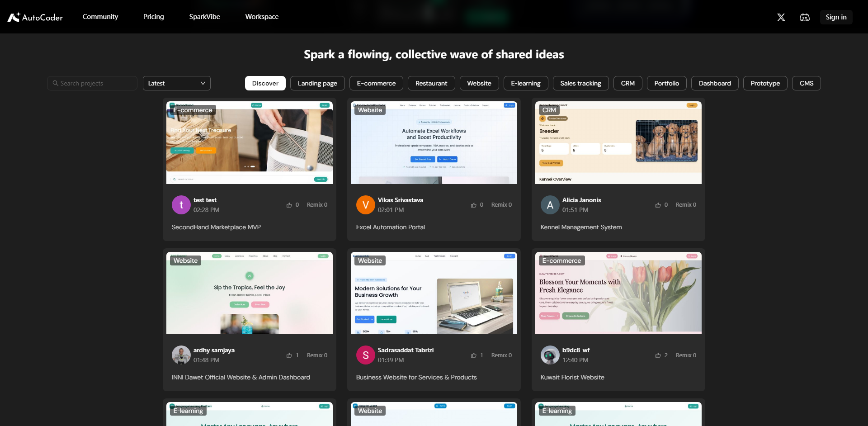Click the Sign in button

pyautogui.click(x=836, y=17)
